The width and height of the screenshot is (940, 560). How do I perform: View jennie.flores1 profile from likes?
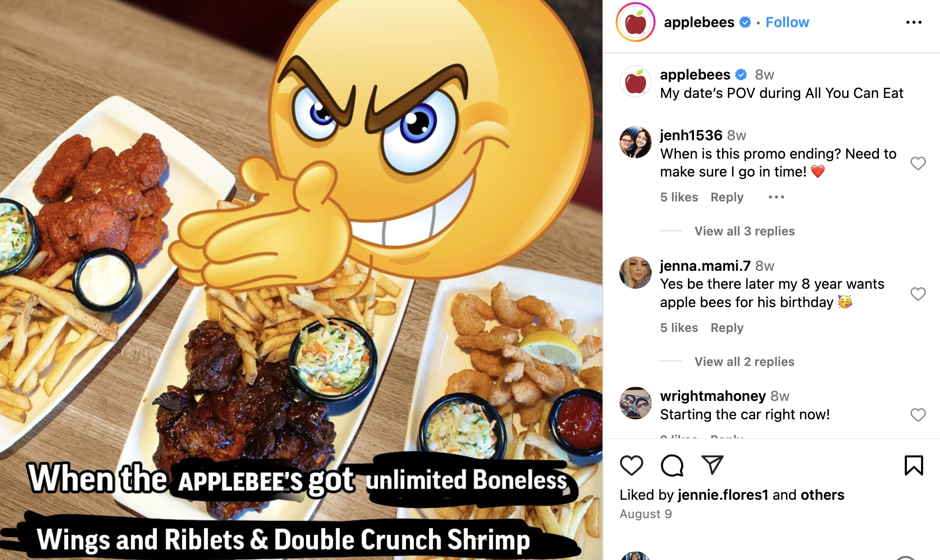(x=723, y=495)
